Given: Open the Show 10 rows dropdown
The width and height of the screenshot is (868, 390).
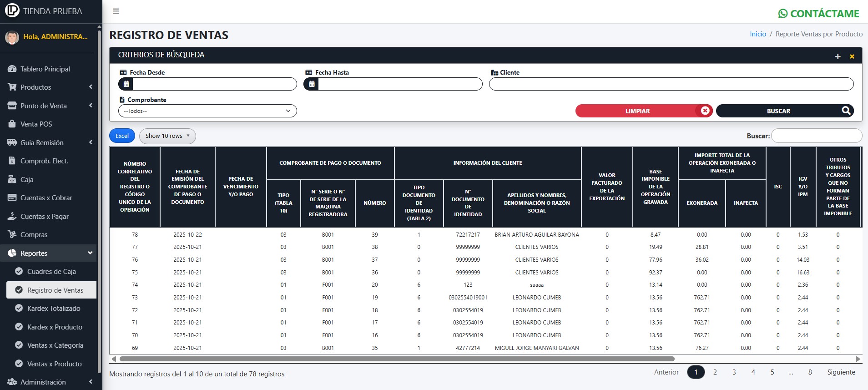Looking at the screenshot, I should (167, 136).
